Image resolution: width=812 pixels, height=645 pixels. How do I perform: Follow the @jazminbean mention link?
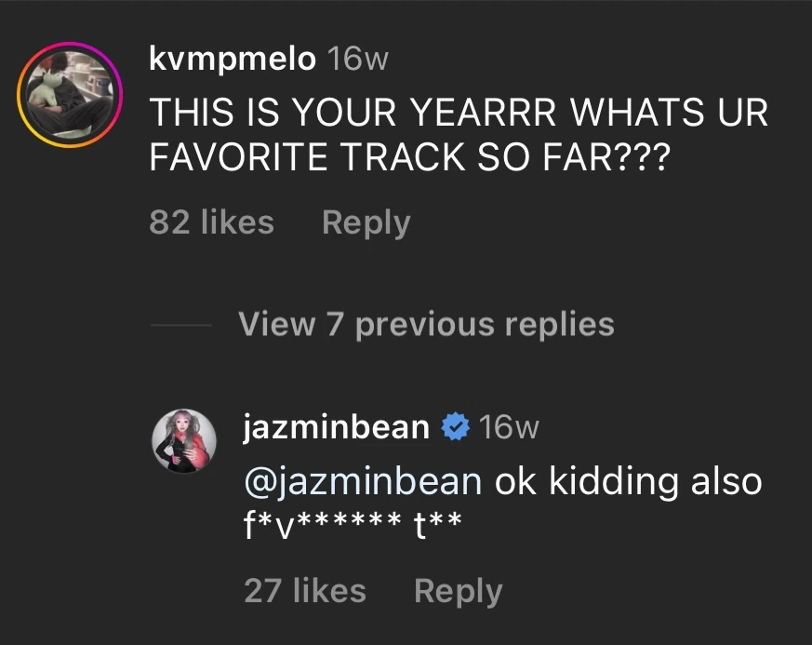(363, 481)
